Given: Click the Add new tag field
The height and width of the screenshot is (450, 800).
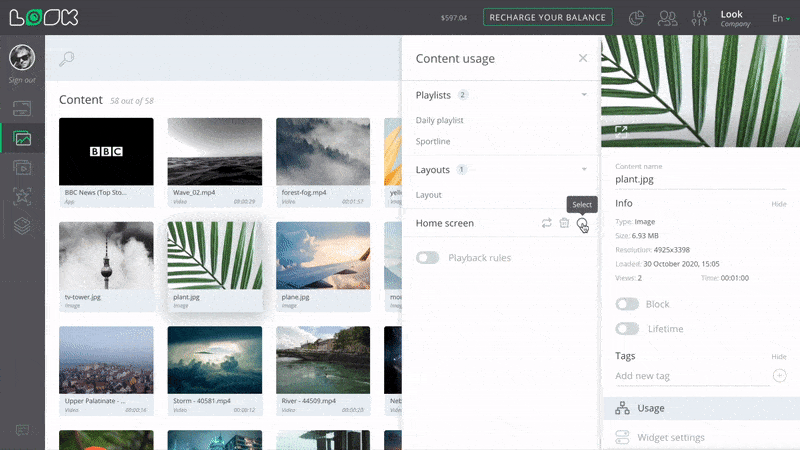Looking at the screenshot, I should [x=691, y=376].
